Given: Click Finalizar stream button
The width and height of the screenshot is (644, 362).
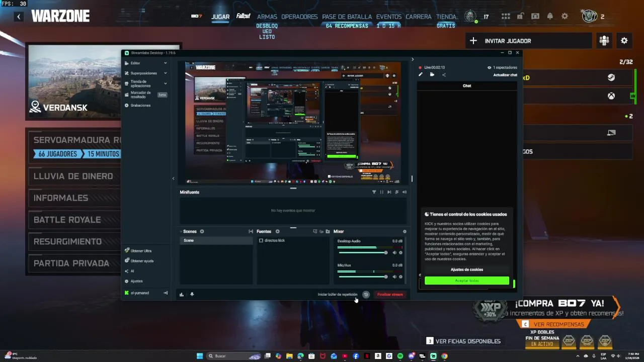Looking at the screenshot, I should [x=390, y=295].
